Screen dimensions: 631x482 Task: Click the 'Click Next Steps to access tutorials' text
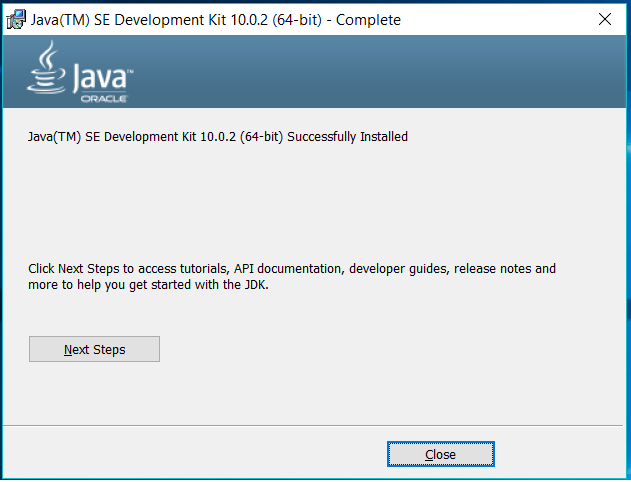point(292,276)
